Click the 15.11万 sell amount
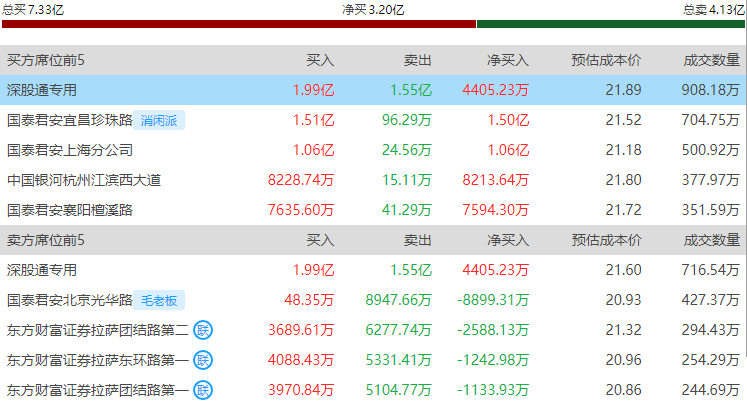This screenshot has width=747, height=402. coord(407,180)
